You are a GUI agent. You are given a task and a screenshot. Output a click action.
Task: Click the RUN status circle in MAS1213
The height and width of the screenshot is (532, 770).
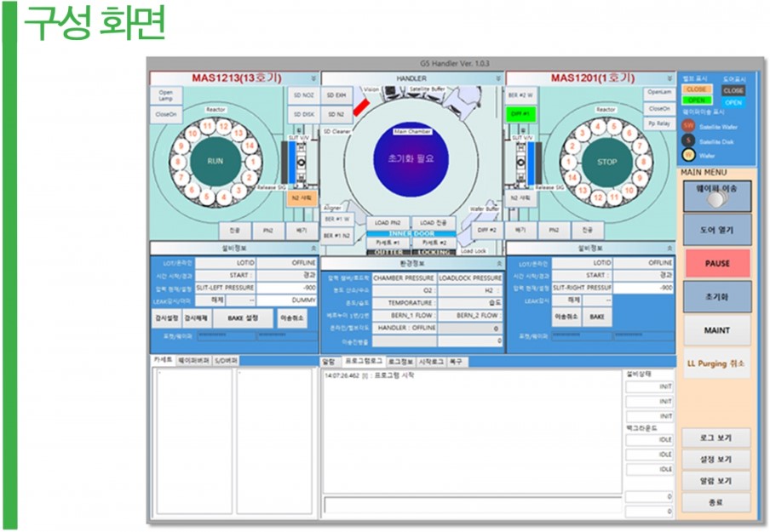pos(215,161)
